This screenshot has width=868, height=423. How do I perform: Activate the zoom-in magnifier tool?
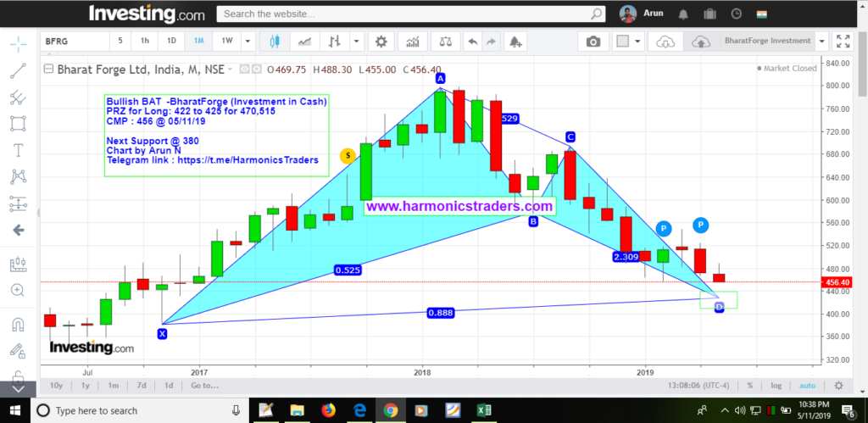pyautogui.click(x=19, y=290)
